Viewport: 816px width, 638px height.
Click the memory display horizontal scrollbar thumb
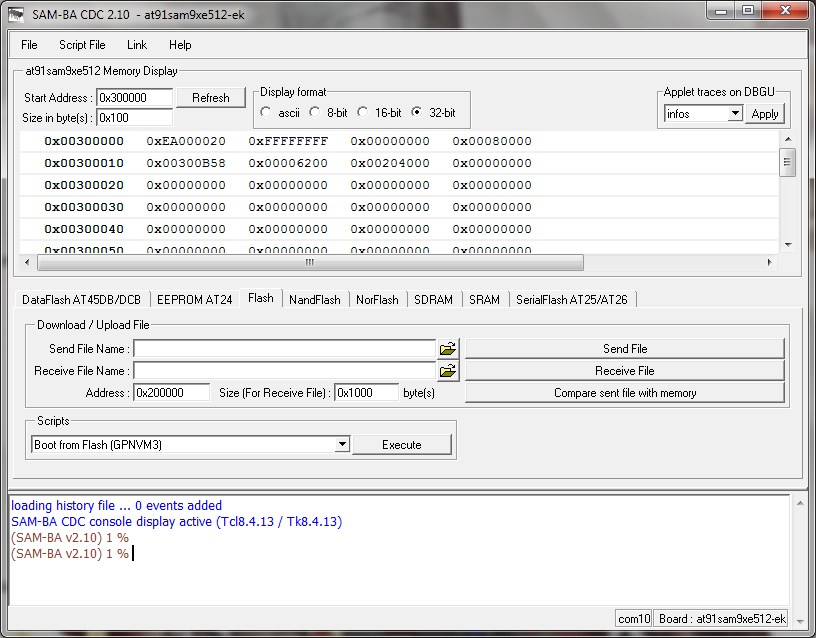[310, 262]
